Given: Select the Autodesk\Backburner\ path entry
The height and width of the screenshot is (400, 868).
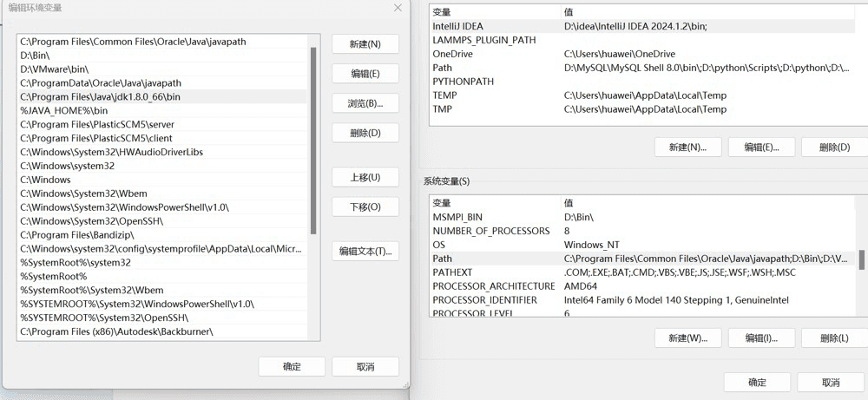Looking at the screenshot, I should pyautogui.click(x=161, y=332).
